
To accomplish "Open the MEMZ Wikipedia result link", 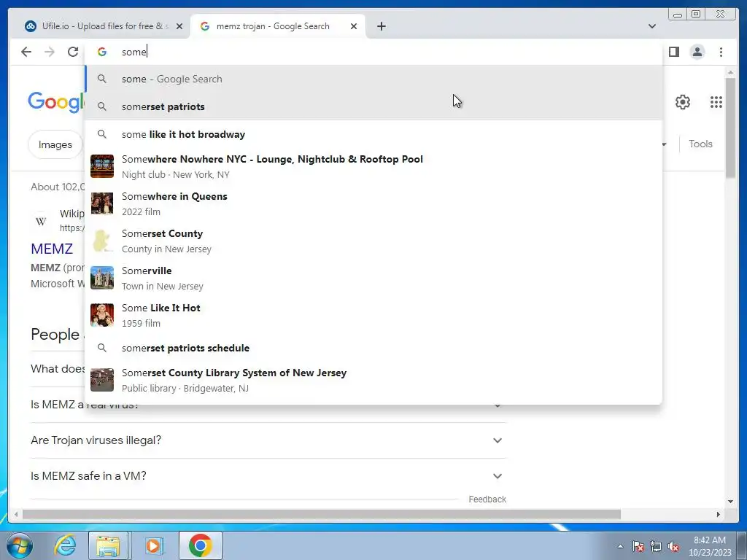I will [x=52, y=249].
